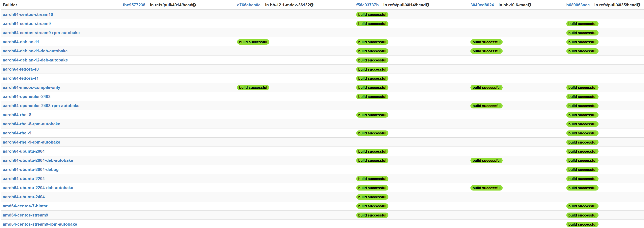Click aarch64-rhel-9 badge under f56e03737b

coord(372,133)
